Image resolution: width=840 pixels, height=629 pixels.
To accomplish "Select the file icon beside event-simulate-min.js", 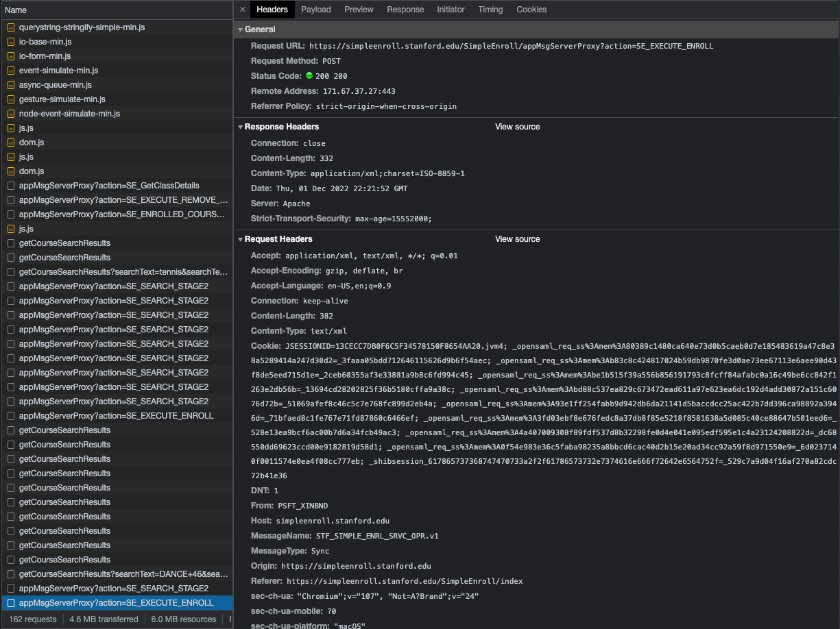I will (x=10, y=71).
